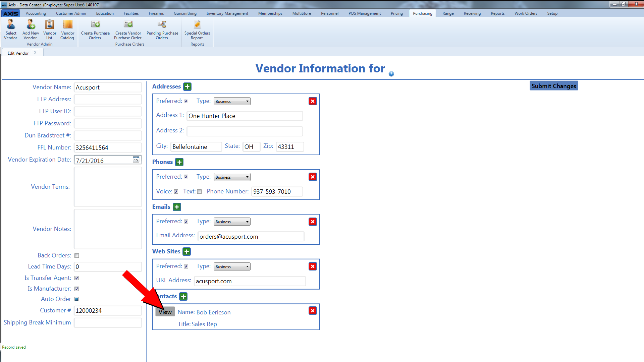Open the phone Type dropdown
This screenshot has width=644, height=362.
232,177
